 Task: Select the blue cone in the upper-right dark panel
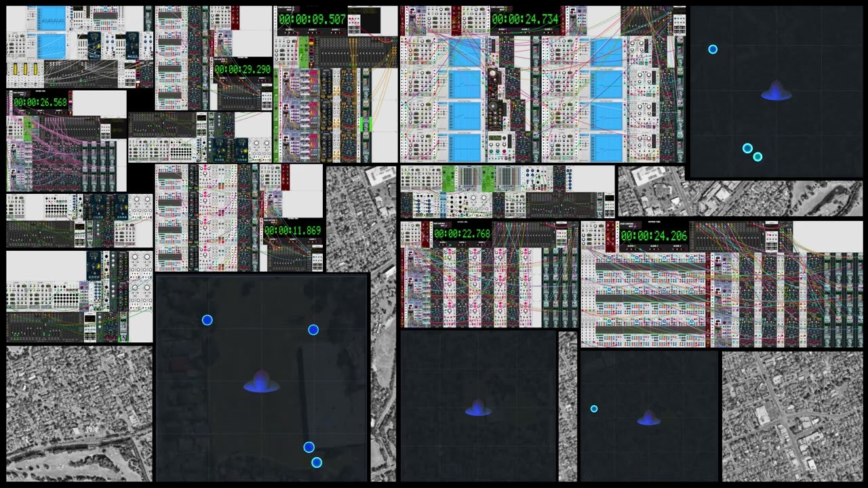click(x=776, y=92)
